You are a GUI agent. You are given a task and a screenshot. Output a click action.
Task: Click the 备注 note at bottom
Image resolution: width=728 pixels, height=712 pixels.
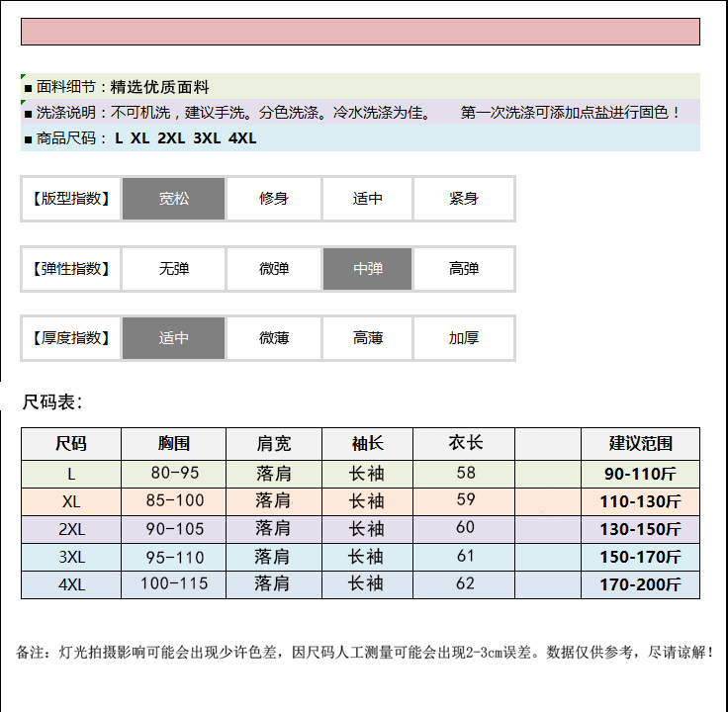click(x=365, y=652)
